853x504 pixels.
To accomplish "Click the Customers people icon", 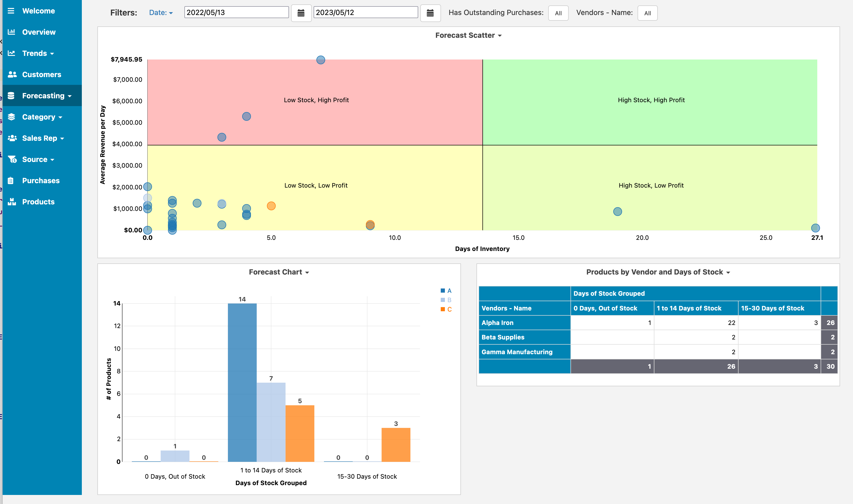I will 12,74.
